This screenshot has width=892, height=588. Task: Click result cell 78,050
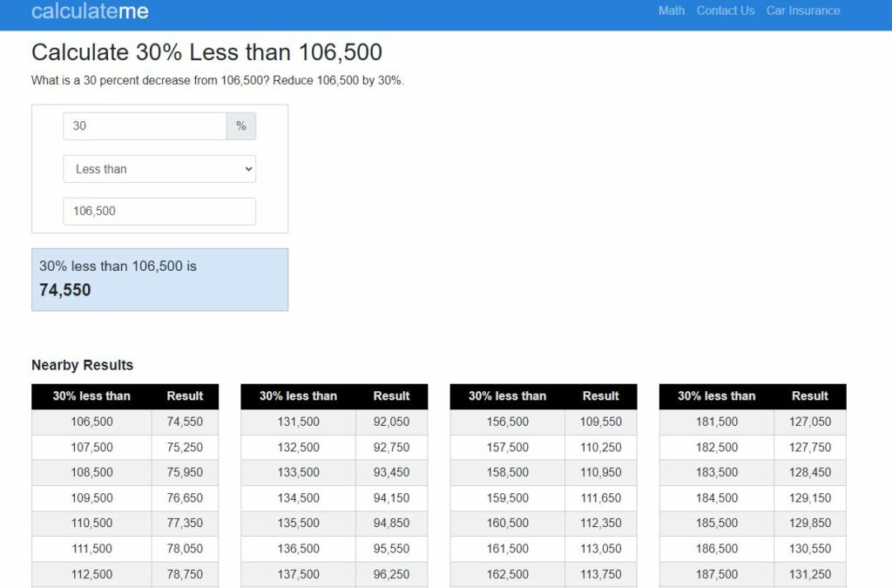(x=185, y=549)
